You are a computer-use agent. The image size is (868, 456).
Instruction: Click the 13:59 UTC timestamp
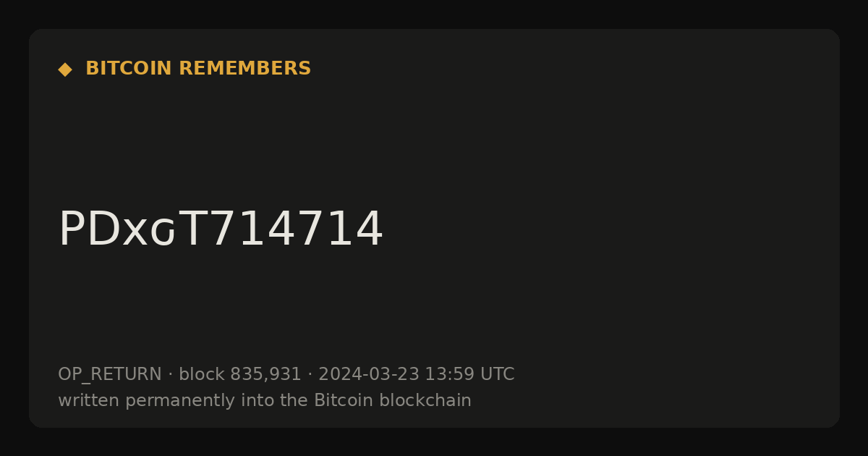pos(469,375)
